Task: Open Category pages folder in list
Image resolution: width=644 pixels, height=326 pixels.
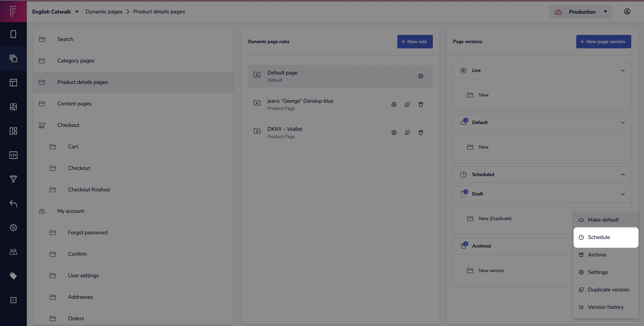Action: click(75, 61)
